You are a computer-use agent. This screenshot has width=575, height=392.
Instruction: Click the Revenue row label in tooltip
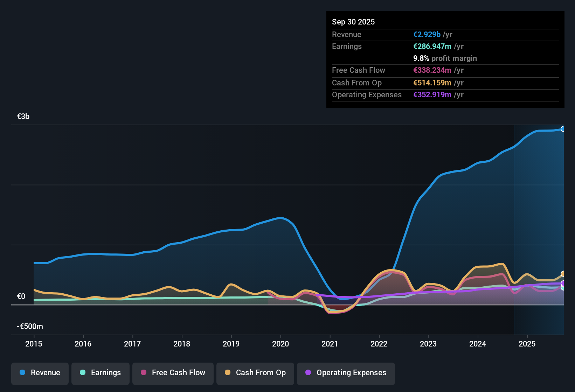click(347, 35)
